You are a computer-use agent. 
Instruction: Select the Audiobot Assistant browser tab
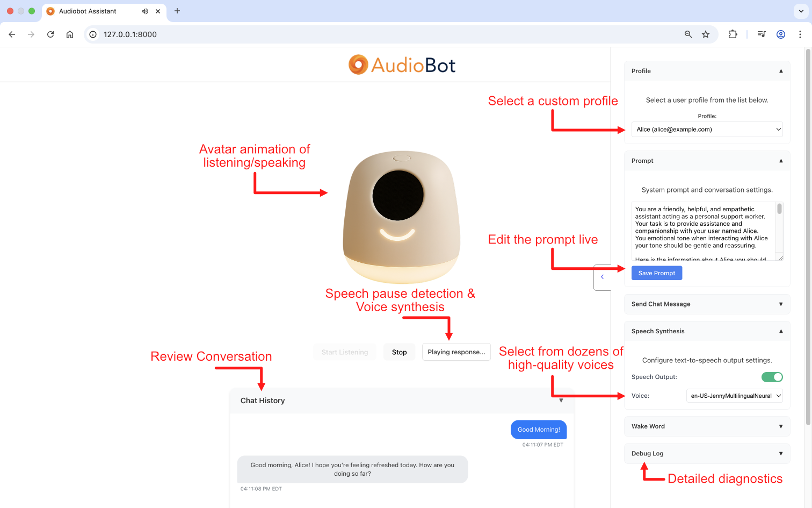(104, 11)
